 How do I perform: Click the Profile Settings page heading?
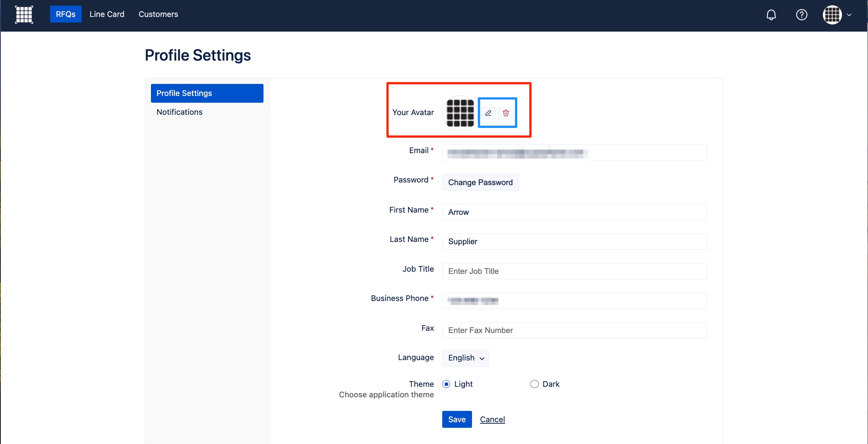(x=198, y=55)
